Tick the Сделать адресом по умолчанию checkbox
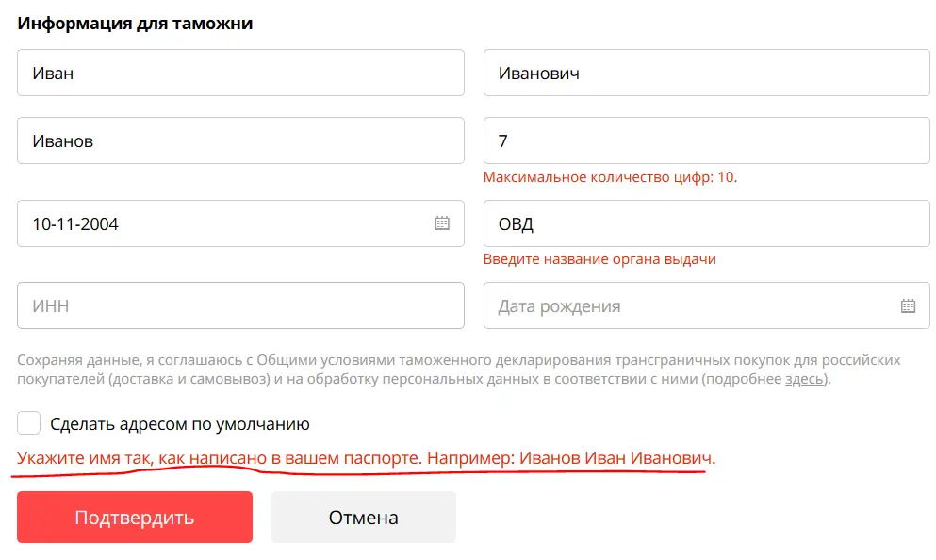936x560 pixels. (28, 422)
